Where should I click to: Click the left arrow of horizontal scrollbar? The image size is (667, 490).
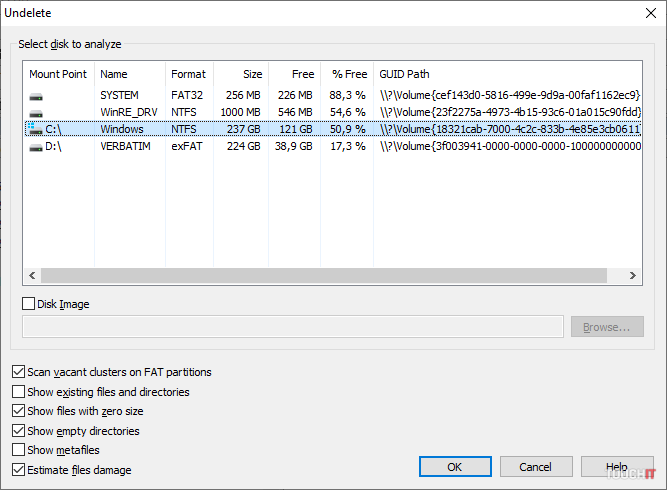coord(31,276)
